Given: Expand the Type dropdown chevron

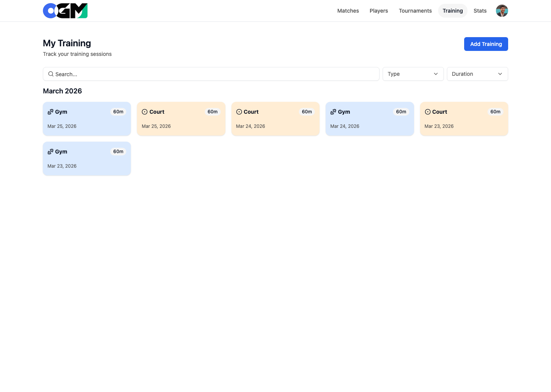Looking at the screenshot, I should [435, 74].
